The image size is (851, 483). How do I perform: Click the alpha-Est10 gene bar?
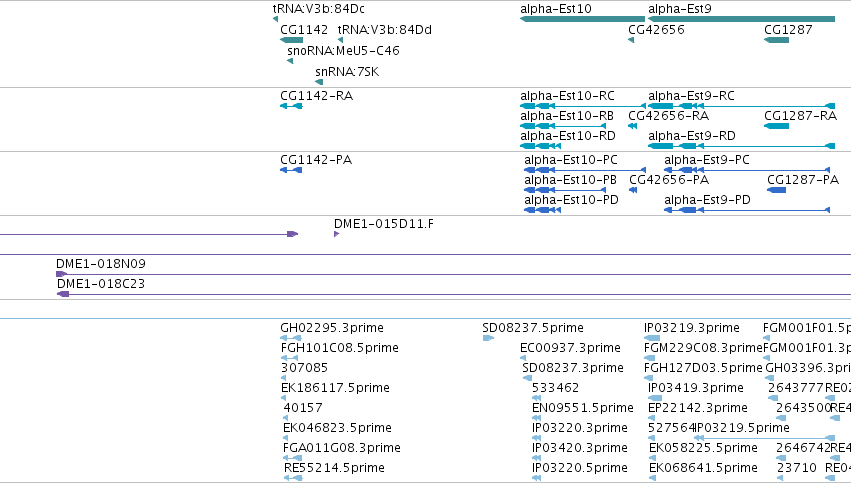pyautogui.click(x=582, y=19)
